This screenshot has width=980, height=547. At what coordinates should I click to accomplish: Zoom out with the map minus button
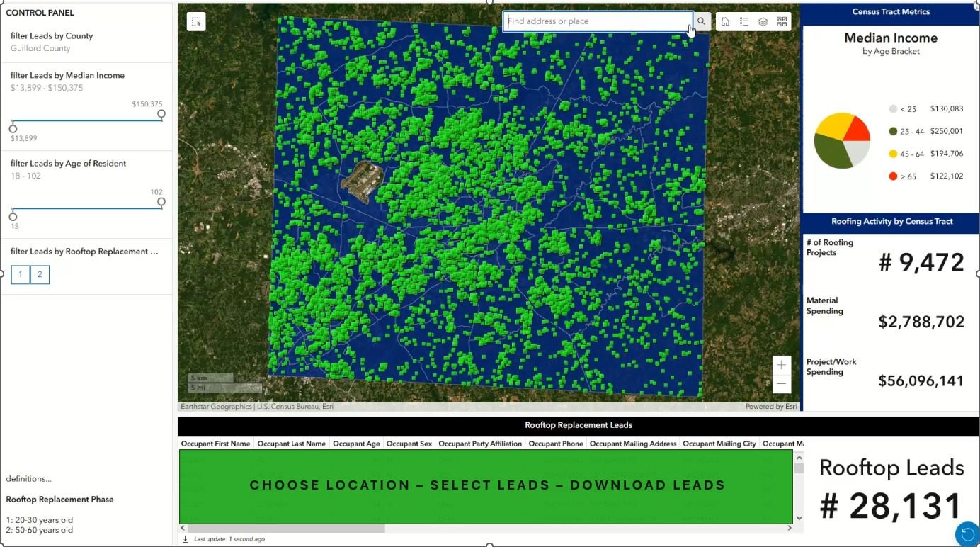[781, 383]
